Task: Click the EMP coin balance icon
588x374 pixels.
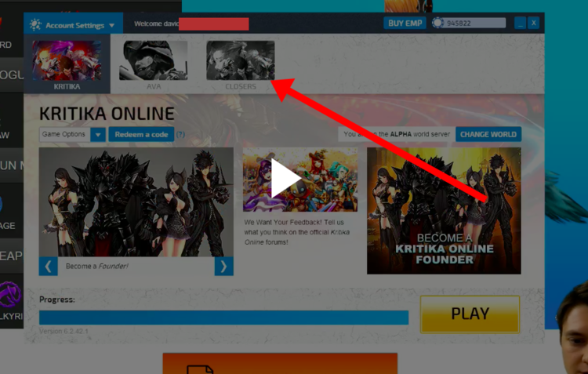Action: point(437,24)
